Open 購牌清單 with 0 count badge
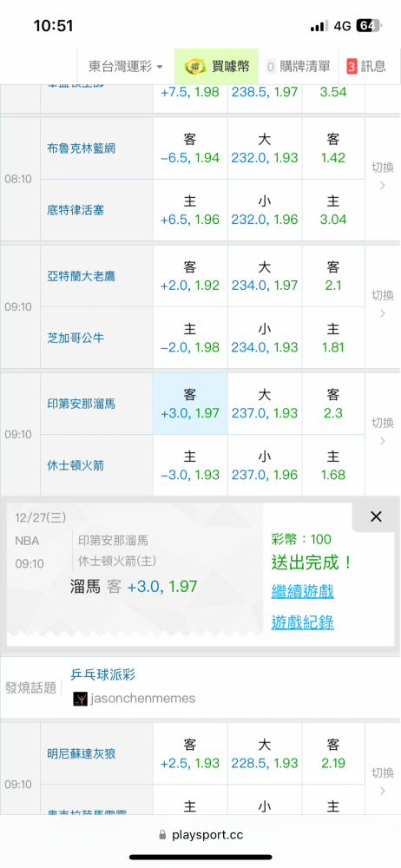 pyautogui.click(x=298, y=67)
